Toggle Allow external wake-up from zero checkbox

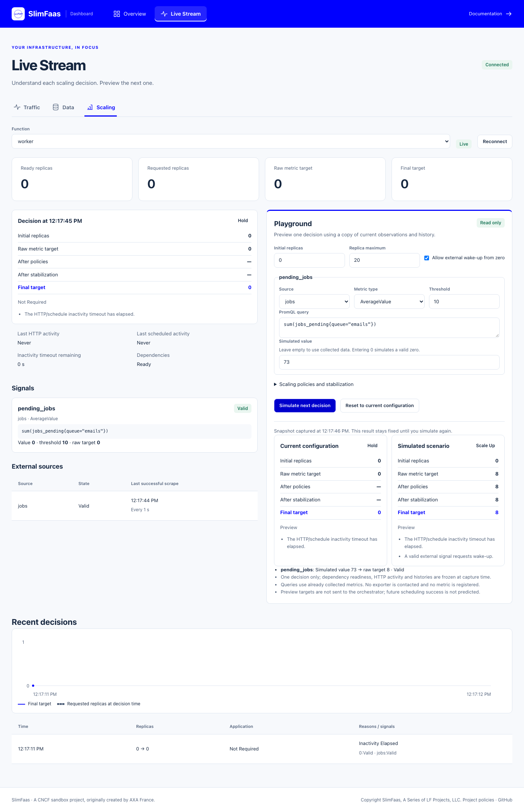pyautogui.click(x=427, y=258)
